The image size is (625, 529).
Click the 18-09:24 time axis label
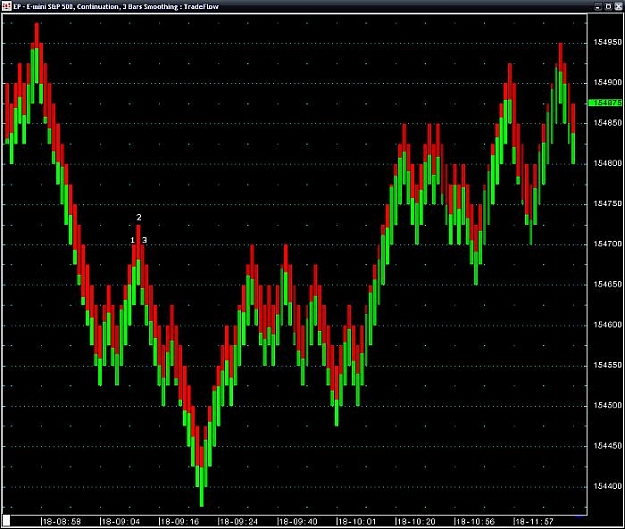[x=238, y=521]
